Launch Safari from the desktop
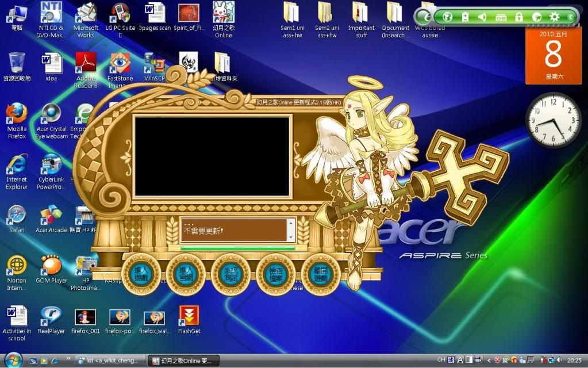The image size is (588, 368). [x=17, y=219]
